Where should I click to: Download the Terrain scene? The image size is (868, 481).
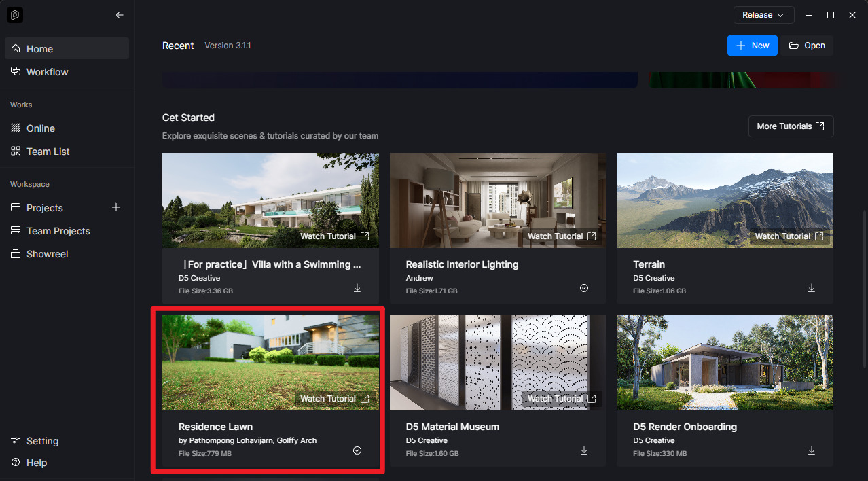coord(811,288)
